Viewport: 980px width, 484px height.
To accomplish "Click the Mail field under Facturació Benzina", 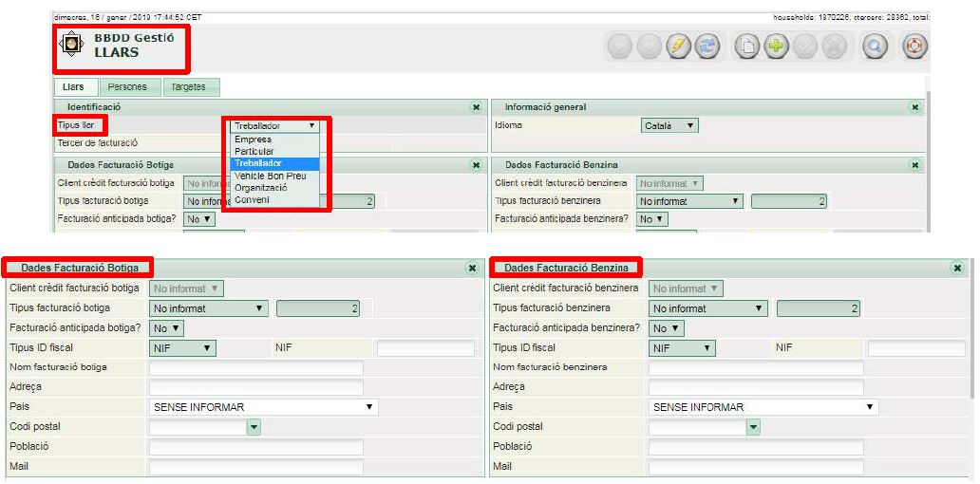I will [x=756, y=467].
